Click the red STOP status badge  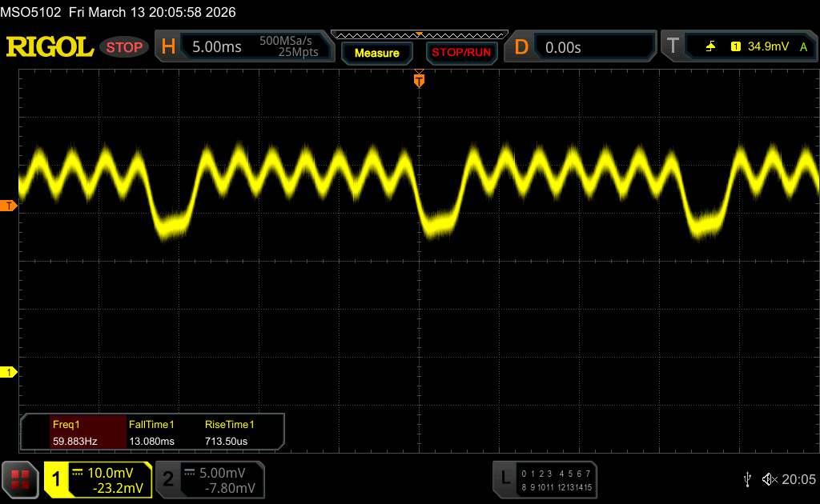[125, 47]
